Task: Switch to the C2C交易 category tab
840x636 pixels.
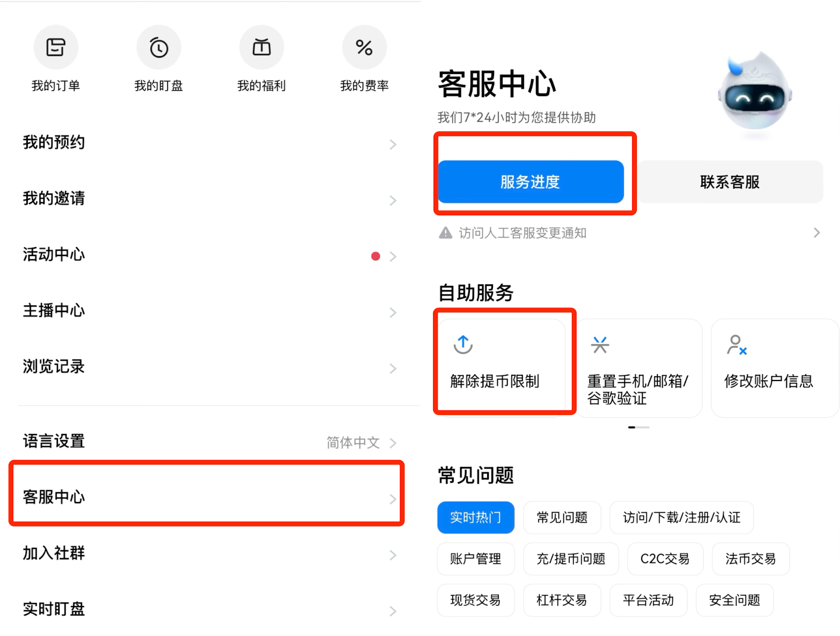Action: click(665, 559)
